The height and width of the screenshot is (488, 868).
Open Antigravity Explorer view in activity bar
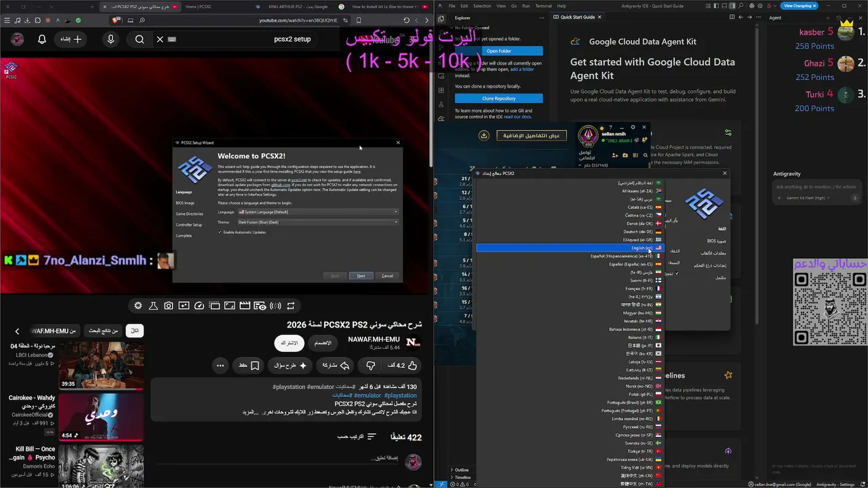tap(441, 19)
